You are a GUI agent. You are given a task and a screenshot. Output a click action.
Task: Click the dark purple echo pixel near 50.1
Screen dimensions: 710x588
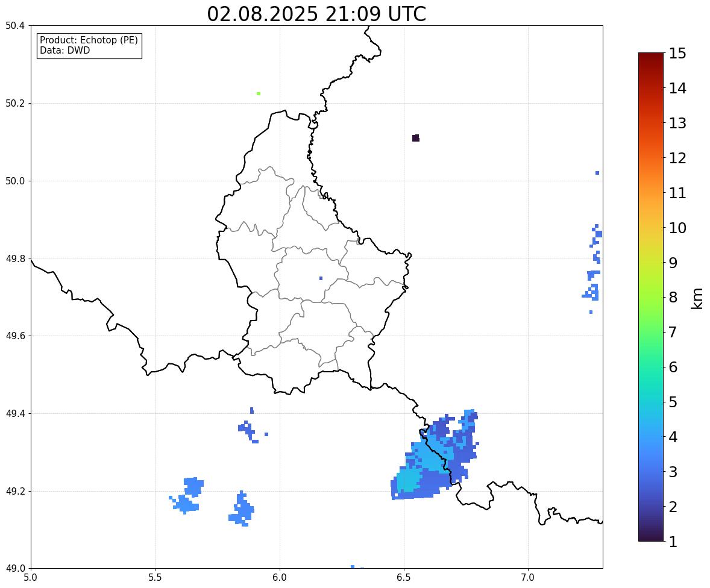click(x=416, y=138)
